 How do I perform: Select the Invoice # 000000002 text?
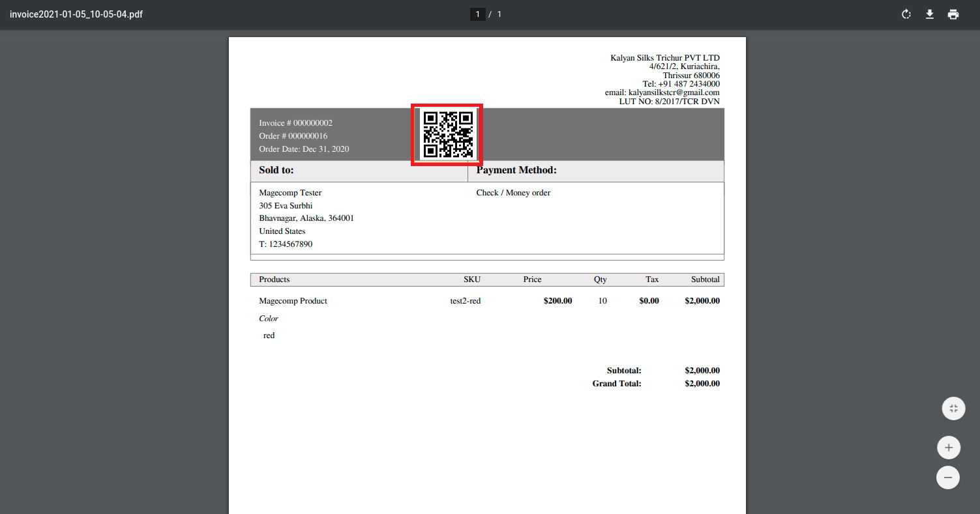295,123
